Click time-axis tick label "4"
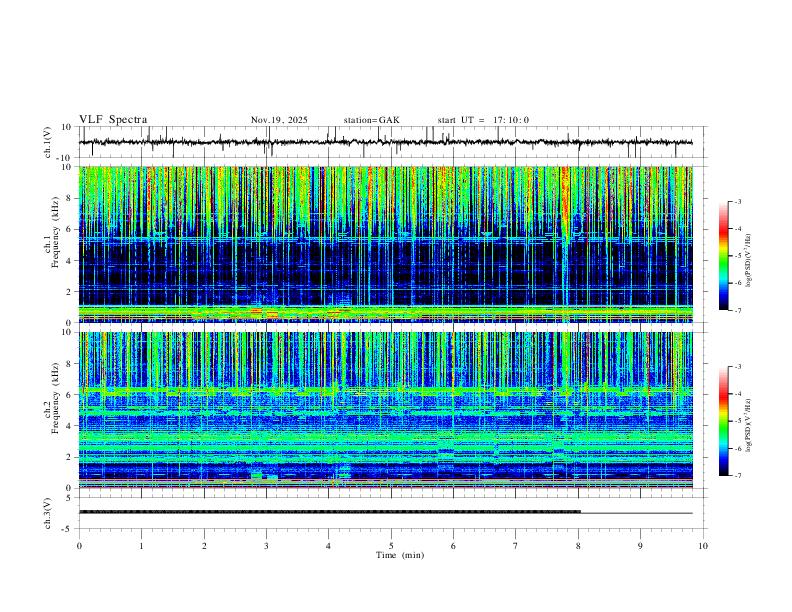Image resolution: width=792 pixels, height=612 pixels. pyautogui.click(x=328, y=546)
